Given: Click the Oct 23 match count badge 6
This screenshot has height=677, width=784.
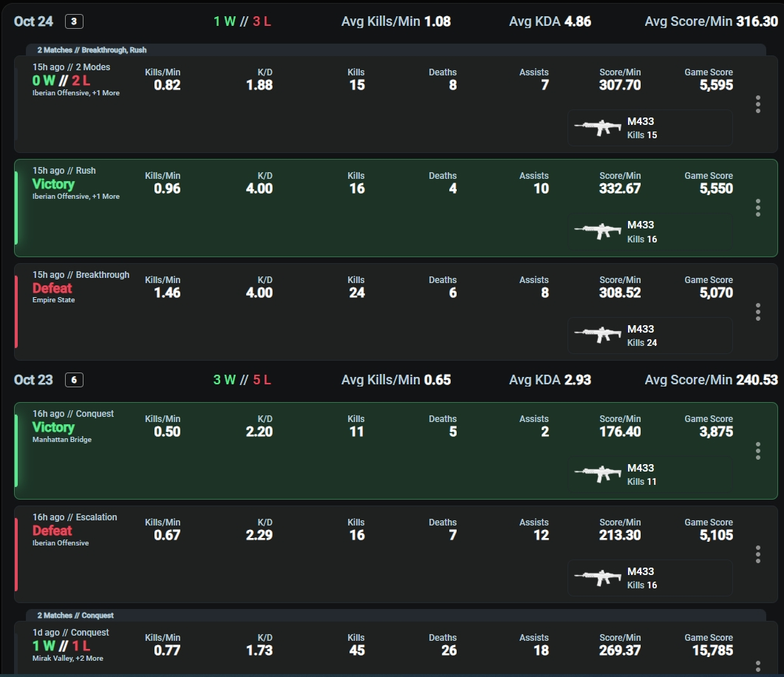Looking at the screenshot, I should pyautogui.click(x=74, y=380).
